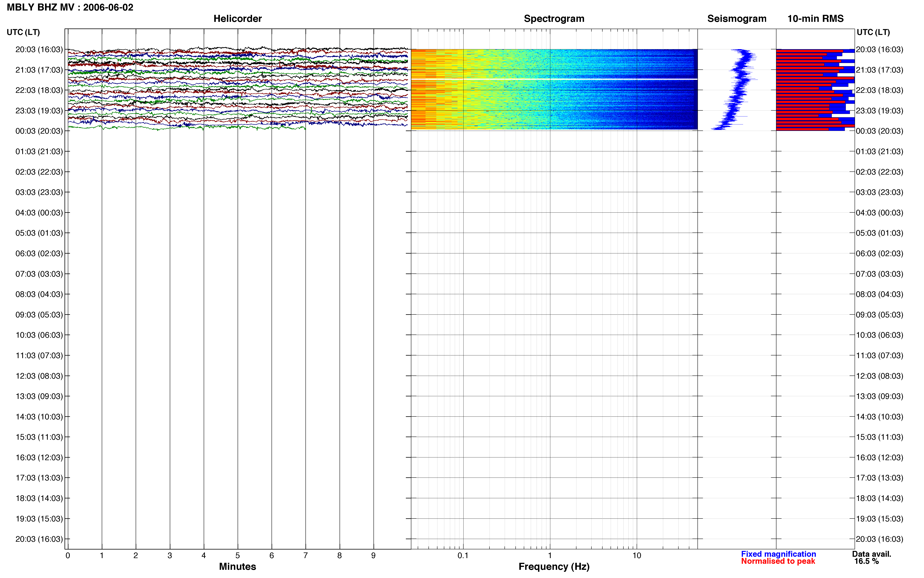Click minute tick '5' on Helicorder axis
Image resolution: width=924 pixels, height=578 pixels.
coord(238,555)
